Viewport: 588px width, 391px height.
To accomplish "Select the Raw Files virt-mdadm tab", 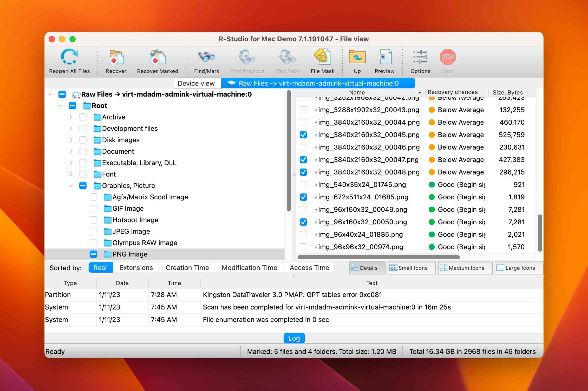I will pyautogui.click(x=318, y=83).
